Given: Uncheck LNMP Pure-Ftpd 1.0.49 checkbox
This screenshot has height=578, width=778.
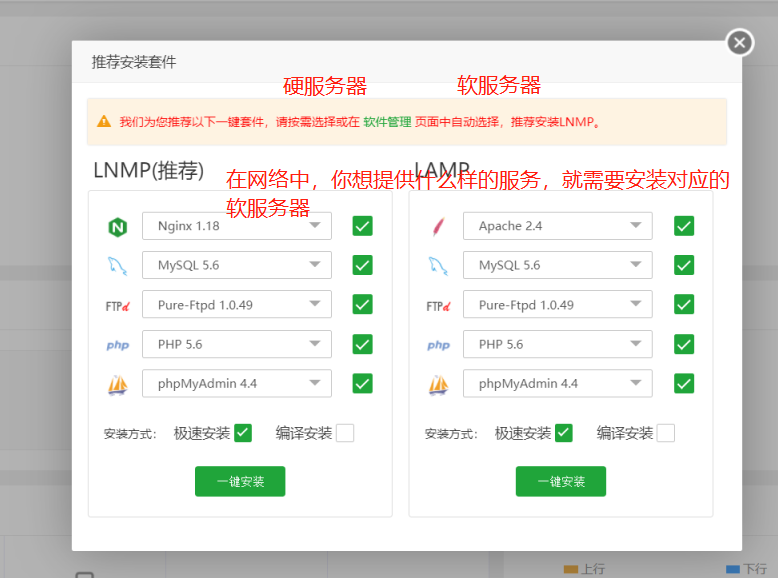Looking at the screenshot, I should 363,304.
